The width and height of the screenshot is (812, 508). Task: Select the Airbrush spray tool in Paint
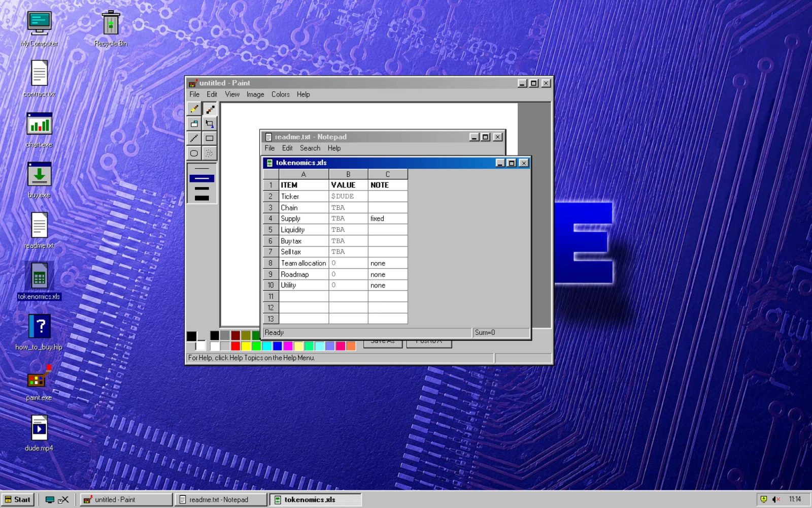[209, 153]
